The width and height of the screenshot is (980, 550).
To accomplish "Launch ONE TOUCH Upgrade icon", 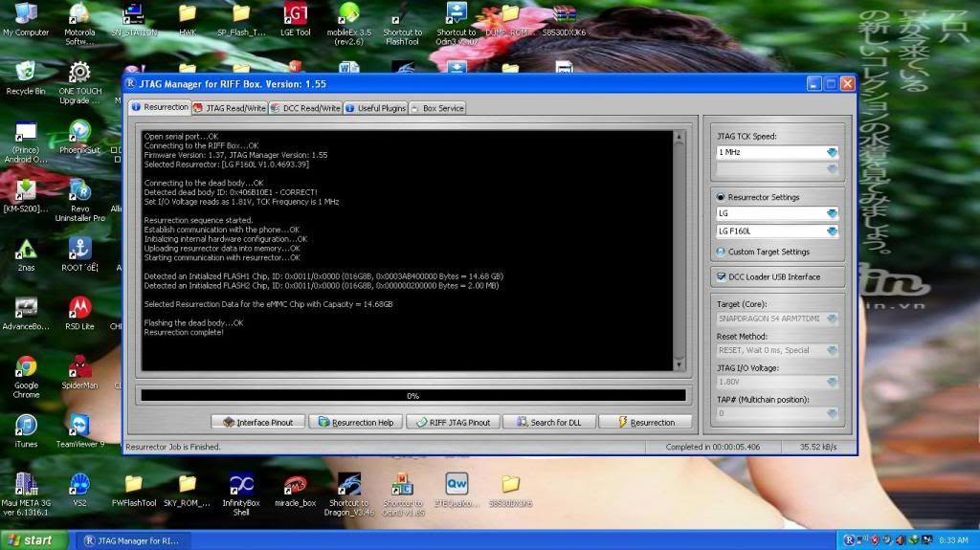I will (79, 82).
